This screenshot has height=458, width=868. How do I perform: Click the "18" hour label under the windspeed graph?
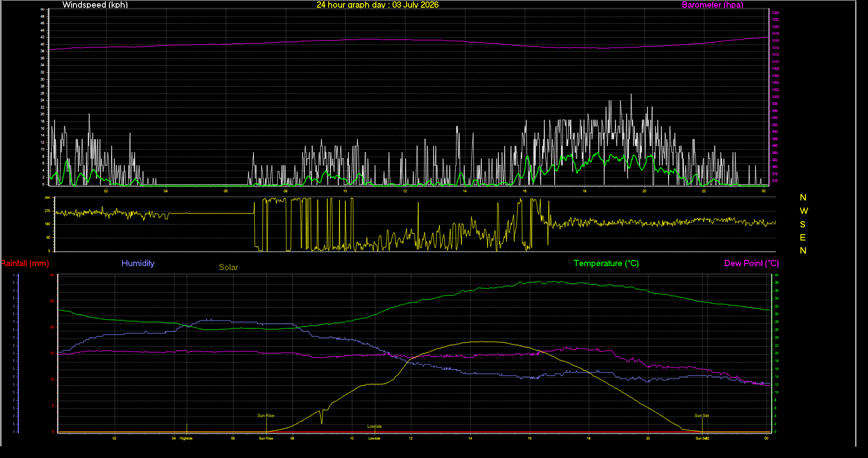584,191
